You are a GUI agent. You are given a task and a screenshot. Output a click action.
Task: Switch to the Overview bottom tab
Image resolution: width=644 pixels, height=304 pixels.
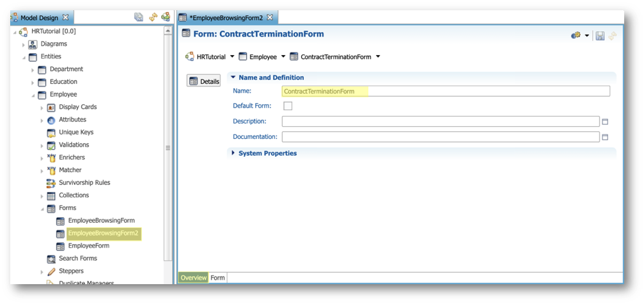[193, 278]
